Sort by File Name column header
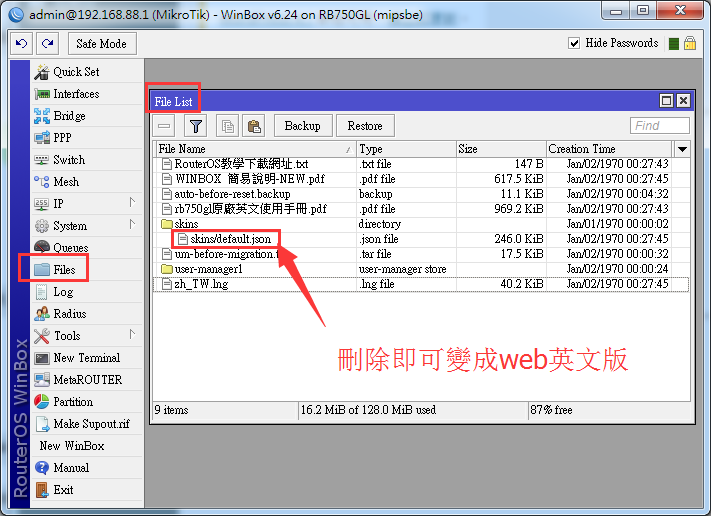The width and height of the screenshot is (711, 516). (x=255, y=149)
